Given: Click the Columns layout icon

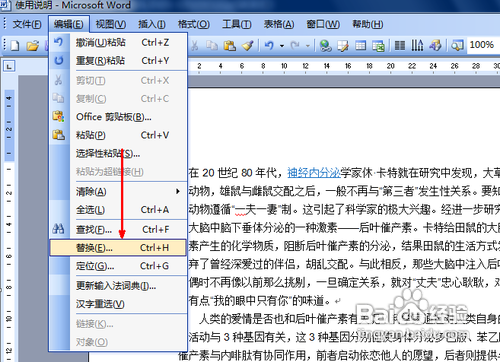Looking at the screenshot, I should [400, 45].
